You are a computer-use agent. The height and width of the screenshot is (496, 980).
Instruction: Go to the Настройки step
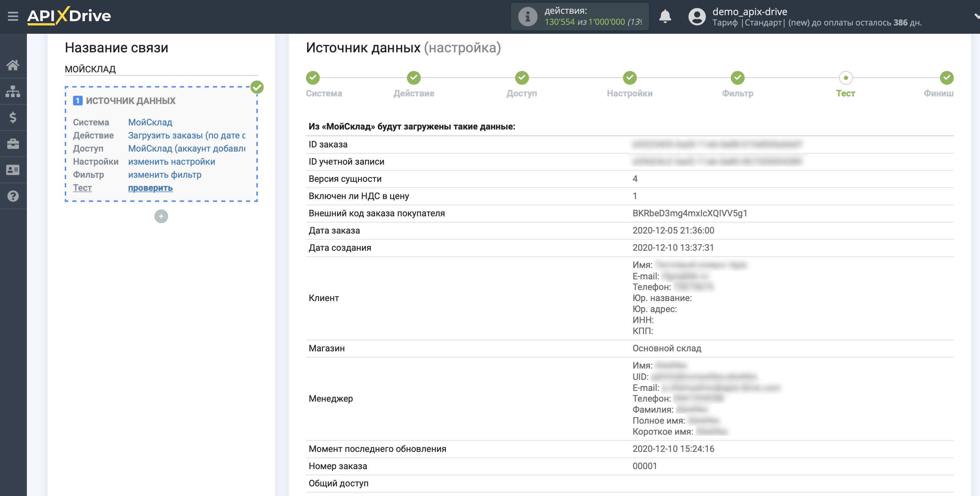[630, 78]
